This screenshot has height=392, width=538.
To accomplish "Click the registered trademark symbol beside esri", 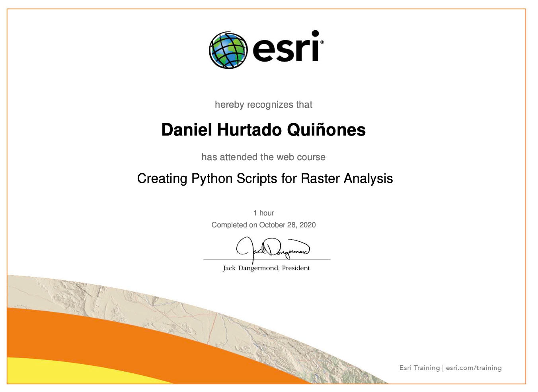I will (x=322, y=42).
